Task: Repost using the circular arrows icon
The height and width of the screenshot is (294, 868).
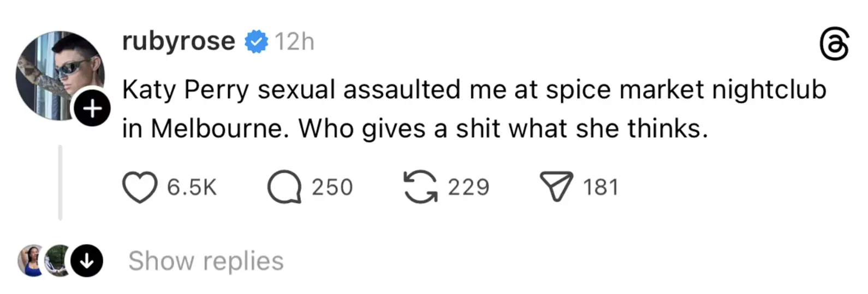Action: point(420,187)
